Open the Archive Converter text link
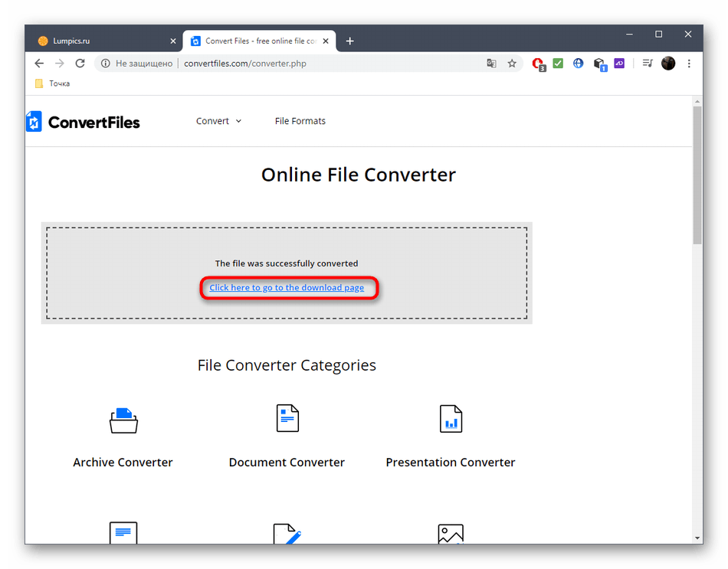Viewport: 728px width, 569px height. 123,463
